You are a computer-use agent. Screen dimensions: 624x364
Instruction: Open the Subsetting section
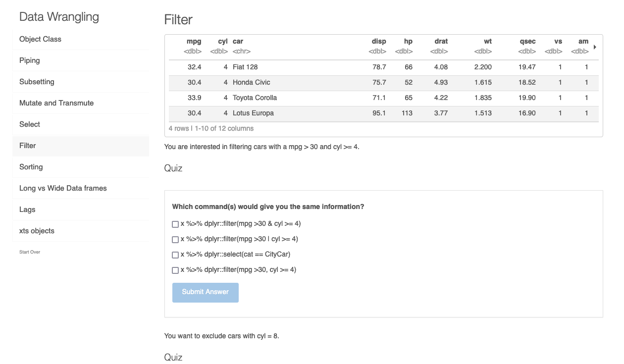pyautogui.click(x=37, y=81)
